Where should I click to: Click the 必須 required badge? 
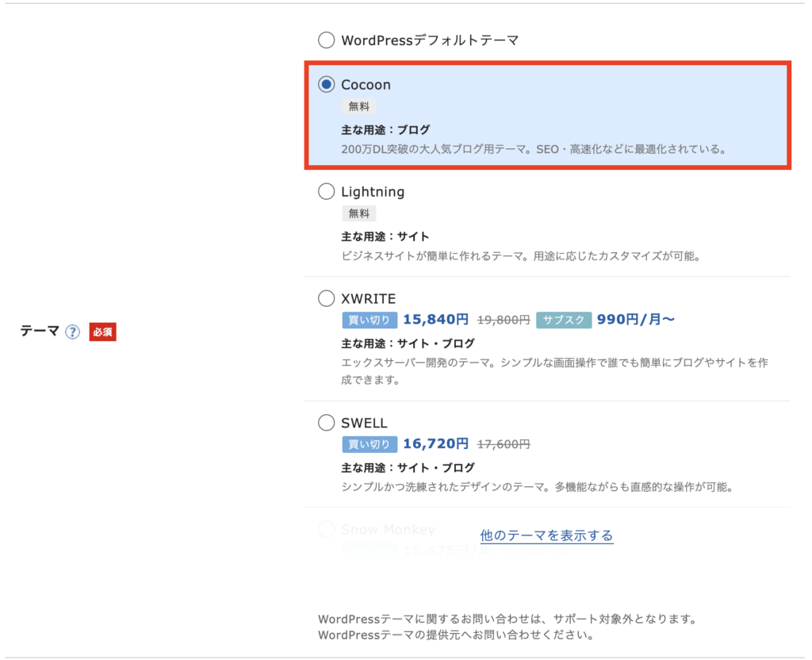click(x=102, y=332)
